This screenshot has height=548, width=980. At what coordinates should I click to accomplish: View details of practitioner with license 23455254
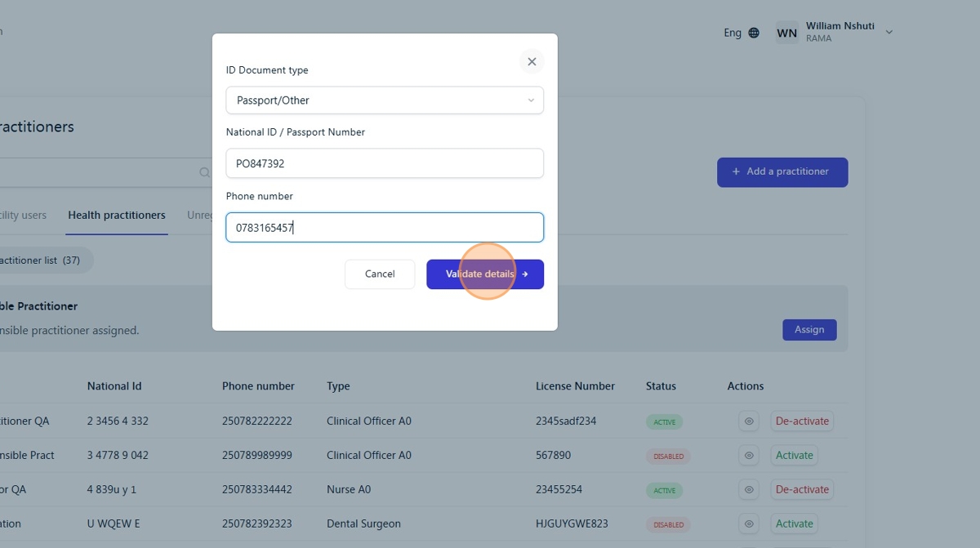pos(749,490)
